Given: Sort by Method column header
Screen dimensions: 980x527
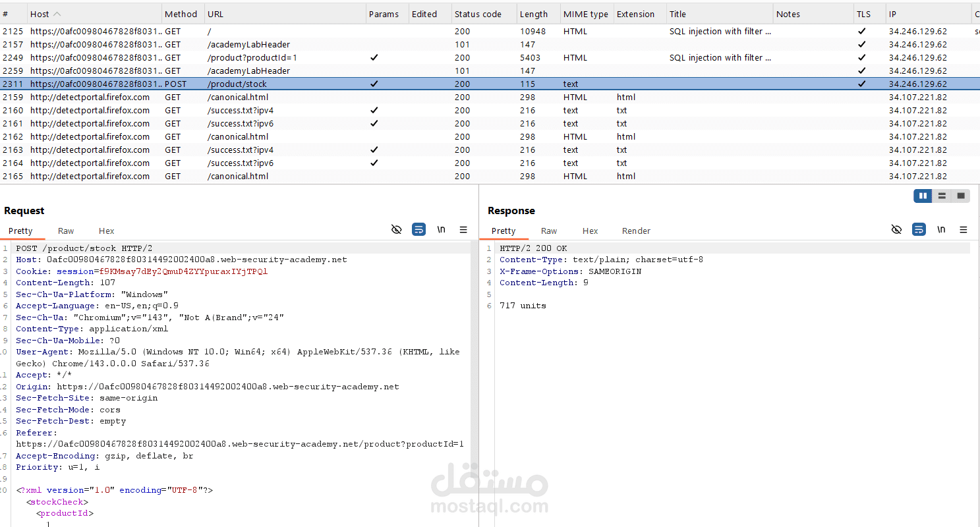Looking at the screenshot, I should pos(183,14).
